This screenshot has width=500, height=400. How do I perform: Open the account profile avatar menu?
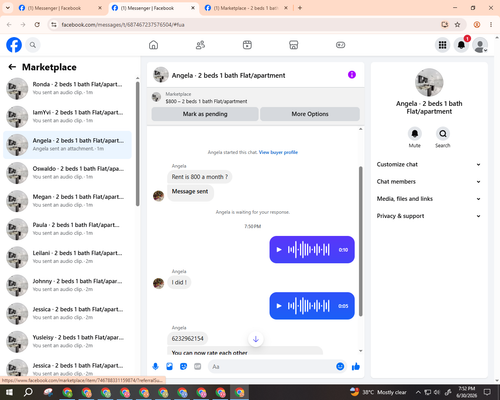point(480,45)
